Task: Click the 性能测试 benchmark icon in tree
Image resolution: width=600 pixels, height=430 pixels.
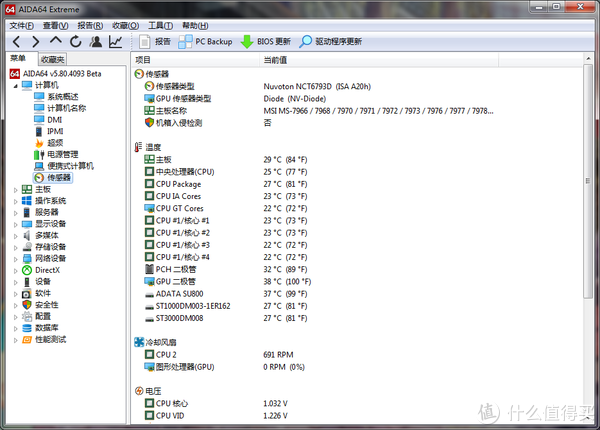Action: click(27, 339)
